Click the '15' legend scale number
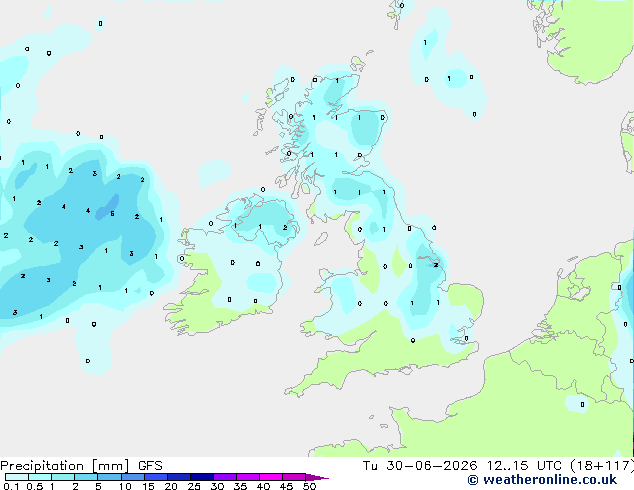This screenshot has height=490, width=634. 148,486
